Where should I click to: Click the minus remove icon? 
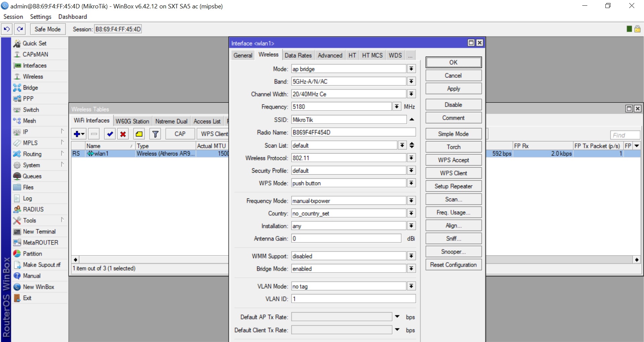pos(94,134)
